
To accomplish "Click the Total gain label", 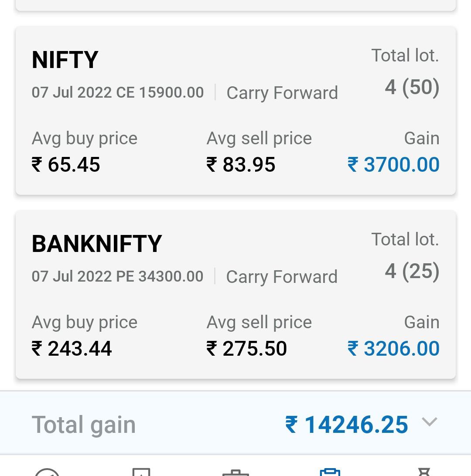I will [x=84, y=425].
